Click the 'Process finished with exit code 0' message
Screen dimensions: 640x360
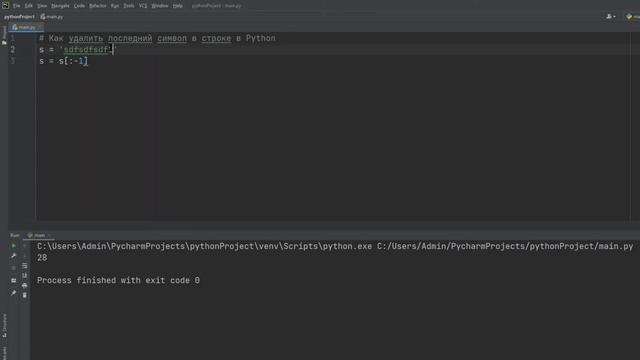coord(118,280)
